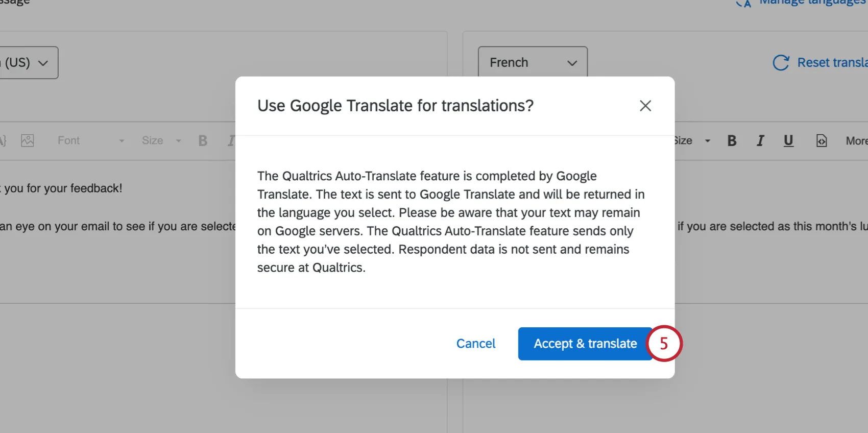The image size is (868, 433).
Task: Click the Google Translate disclaimer paragraph
Action: [x=451, y=222]
